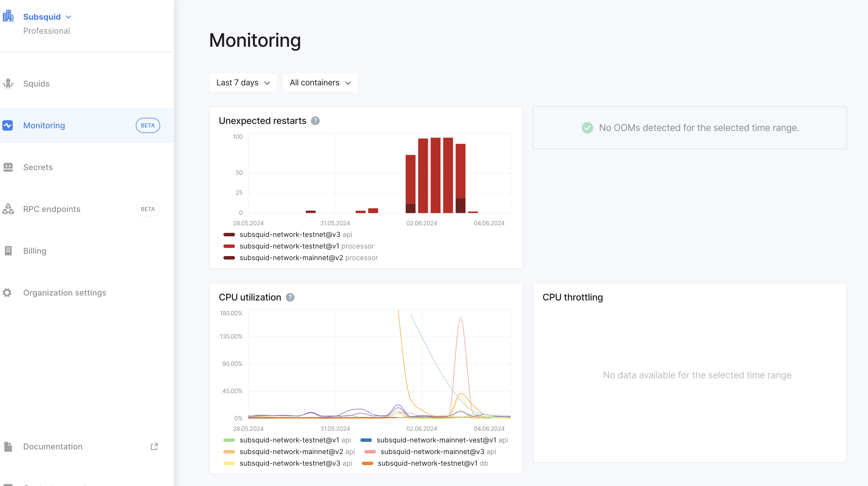Click the Squids navigation icon
The image size is (868, 486).
[8, 84]
